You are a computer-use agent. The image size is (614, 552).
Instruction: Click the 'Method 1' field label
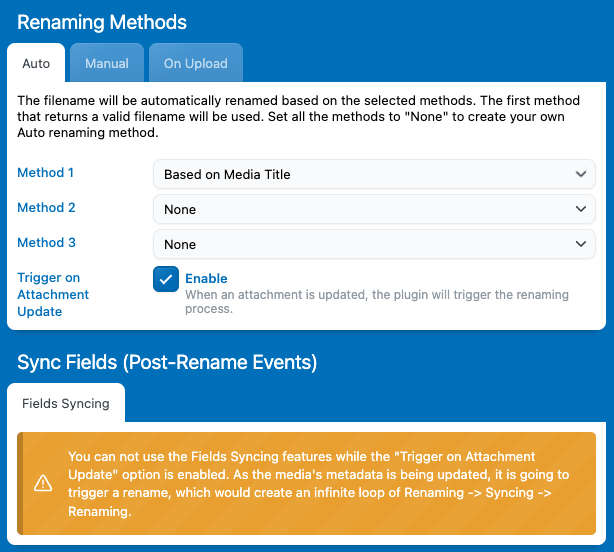[46, 173]
